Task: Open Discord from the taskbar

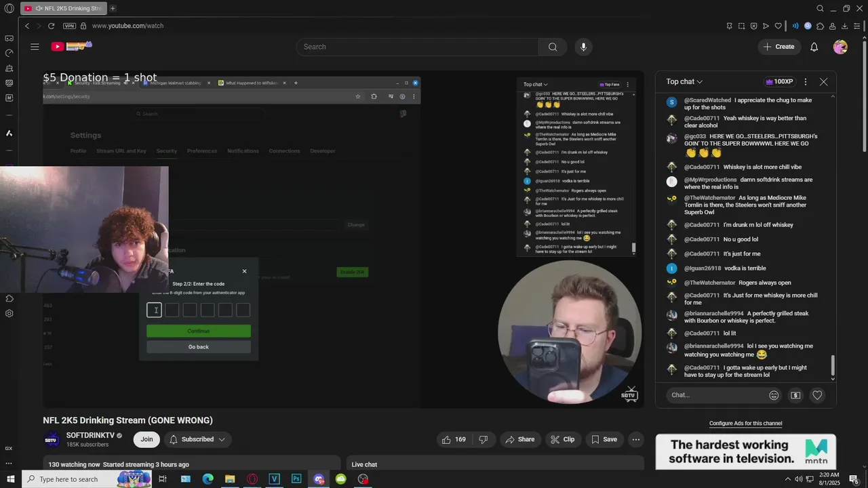Action: point(319,479)
